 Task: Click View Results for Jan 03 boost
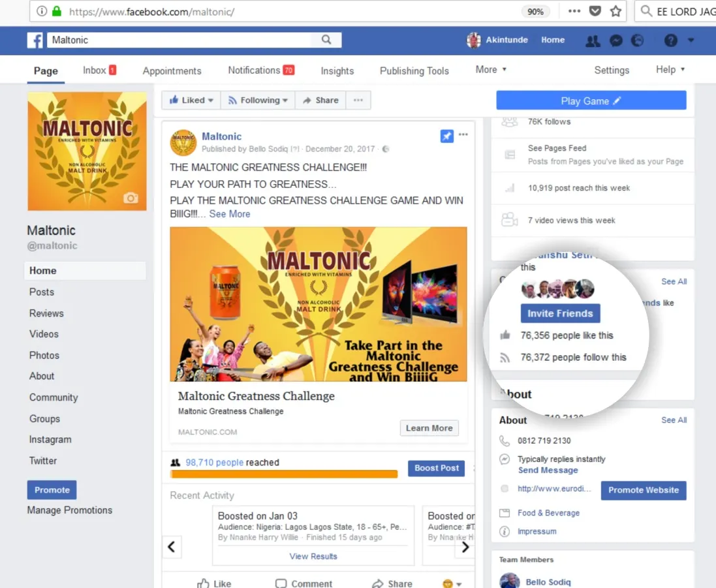tap(313, 556)
